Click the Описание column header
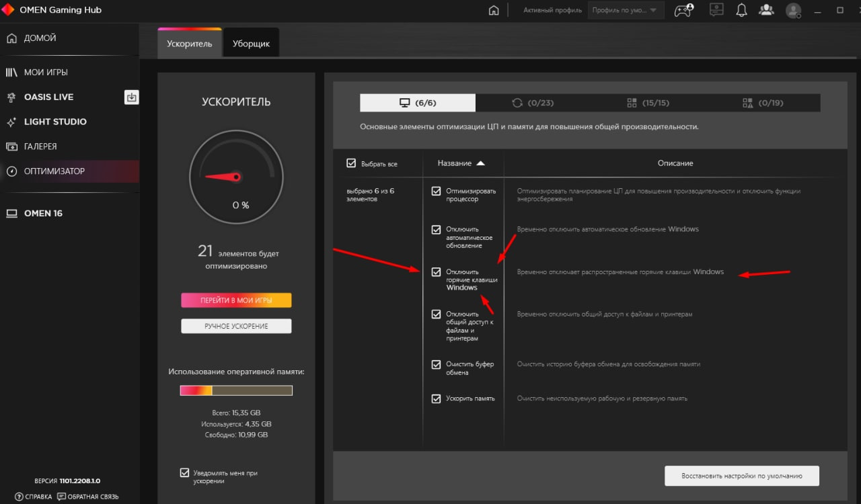This screenshot has width=861, height=504. click(675, 163)
